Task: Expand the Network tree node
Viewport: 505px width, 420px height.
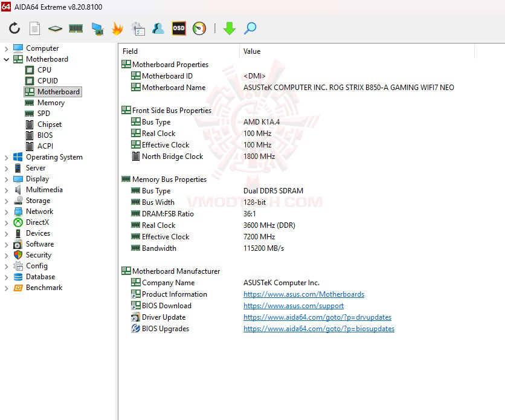Action: coord(6,212)
